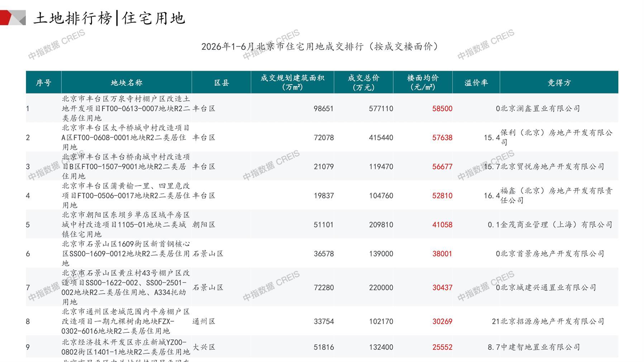
Task: Click premium rate "16.4"
Action: 492,196
